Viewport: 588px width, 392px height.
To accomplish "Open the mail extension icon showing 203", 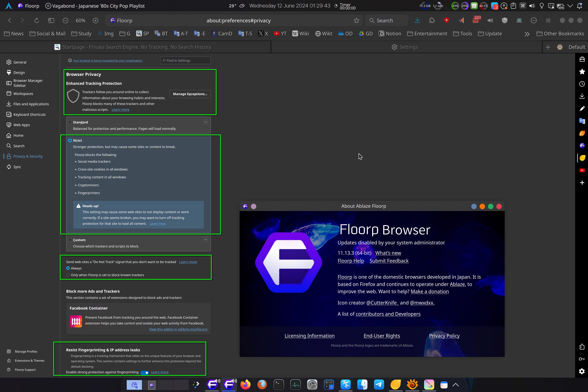I will coord(476,20).
